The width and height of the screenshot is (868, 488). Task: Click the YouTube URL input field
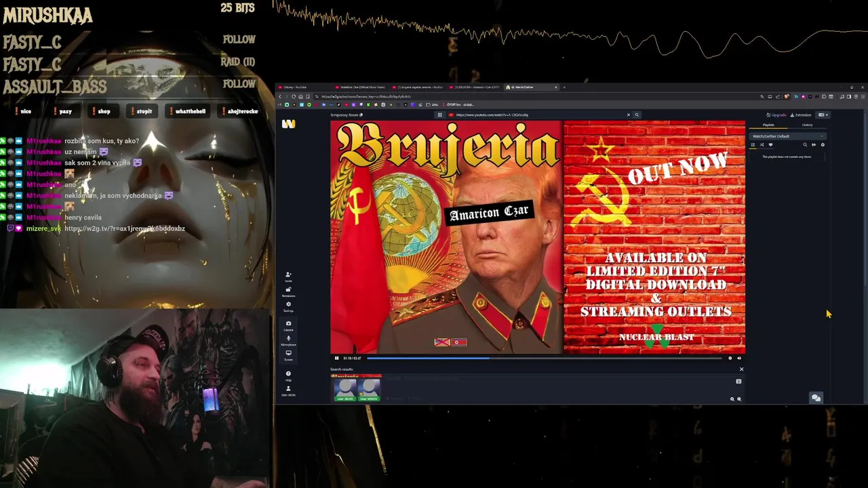click(x=540, y=115)
